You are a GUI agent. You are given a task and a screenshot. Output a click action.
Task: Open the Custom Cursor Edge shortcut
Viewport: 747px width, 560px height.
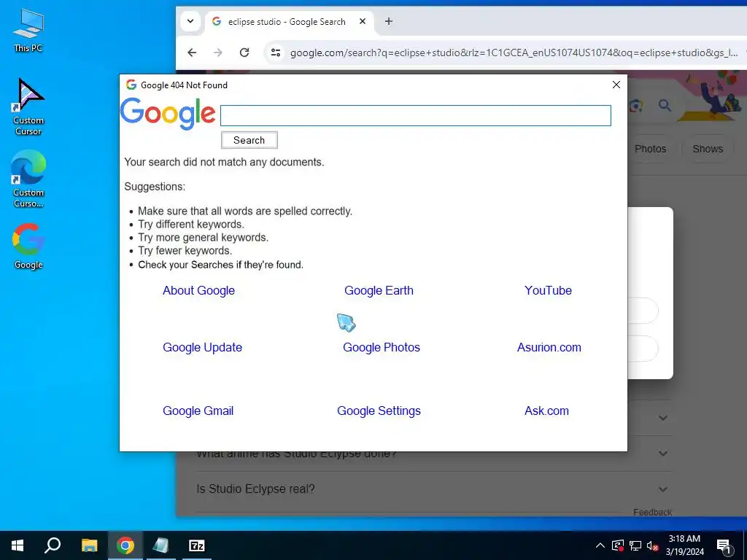tap(28, 179)
